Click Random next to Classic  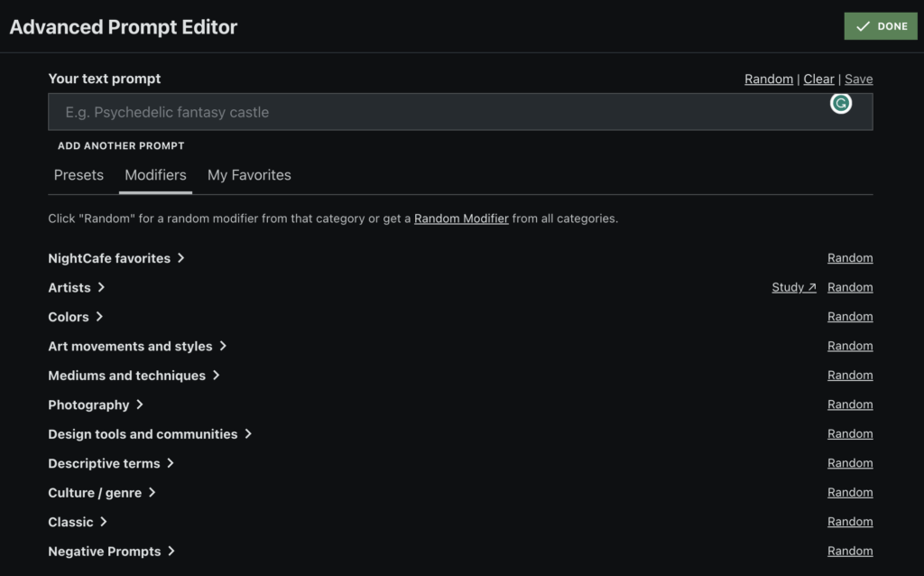click(x=850, y=522)
